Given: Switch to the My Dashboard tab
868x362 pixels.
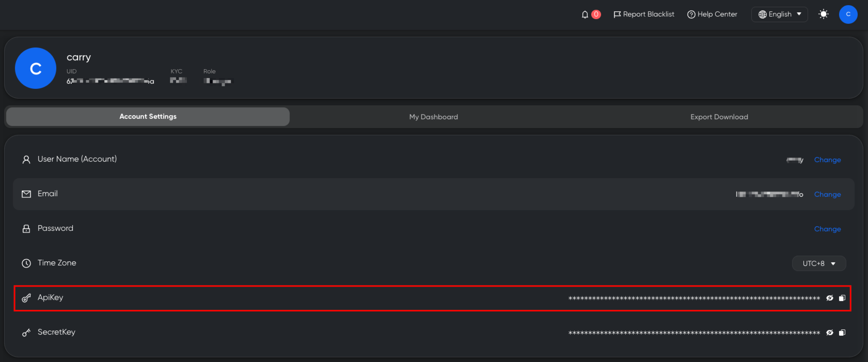Looking at the screenshot, I should pos(433,117).
